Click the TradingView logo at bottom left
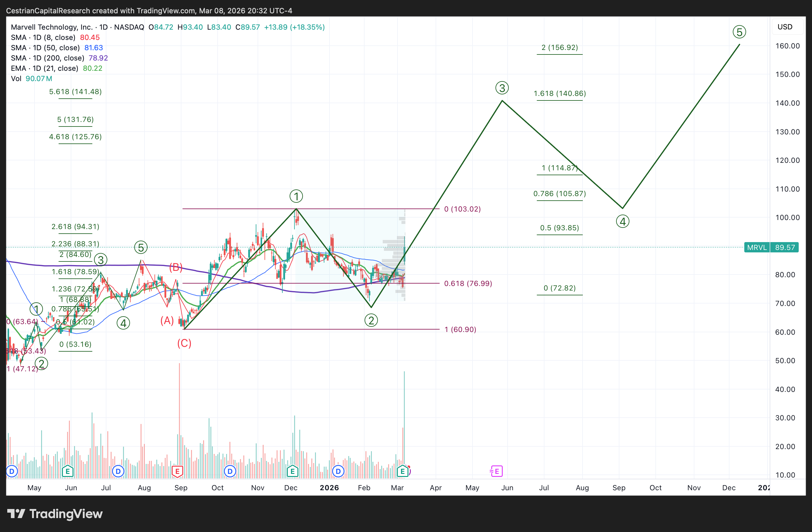 tap(55, 514)
